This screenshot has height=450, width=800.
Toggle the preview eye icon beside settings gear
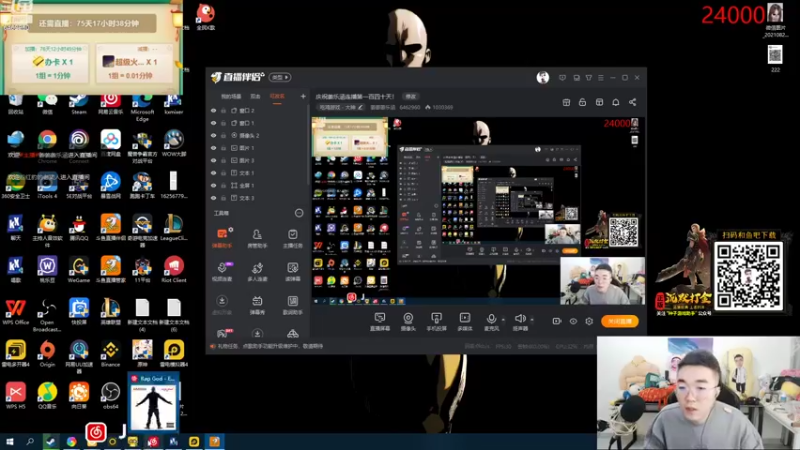pyautogui.click(x=573, y=321)
